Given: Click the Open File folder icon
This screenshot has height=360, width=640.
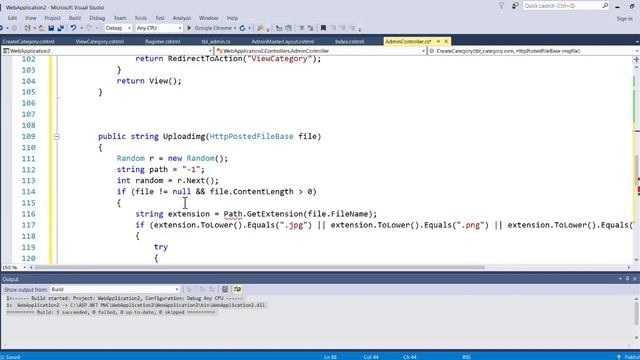Looking at the screenshot, I should (41, 28).
